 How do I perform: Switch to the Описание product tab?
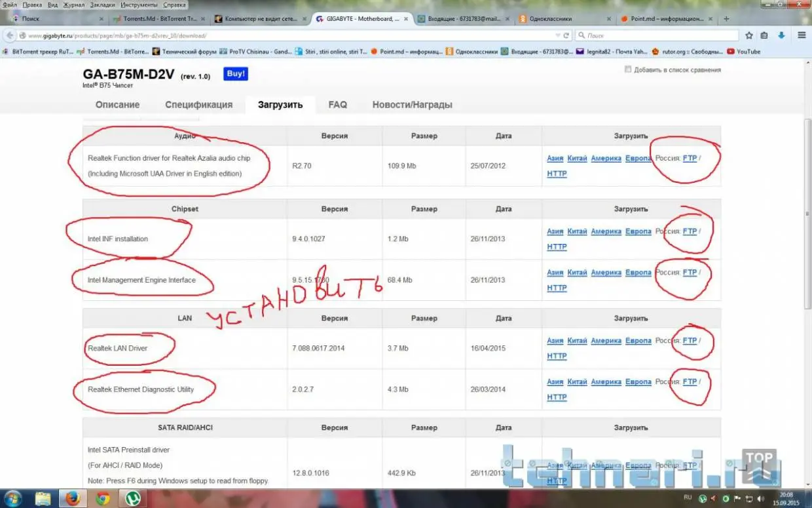point(117,104)
